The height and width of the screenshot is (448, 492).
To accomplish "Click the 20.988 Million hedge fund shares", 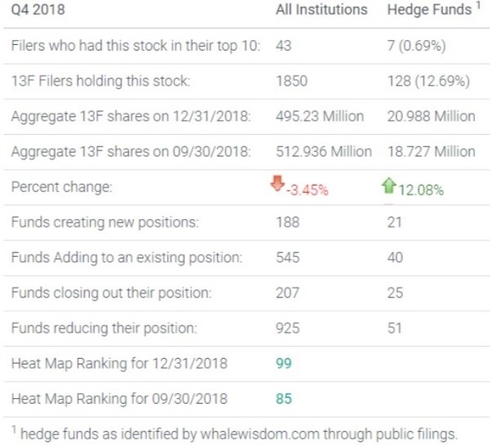I will point(431,116).
